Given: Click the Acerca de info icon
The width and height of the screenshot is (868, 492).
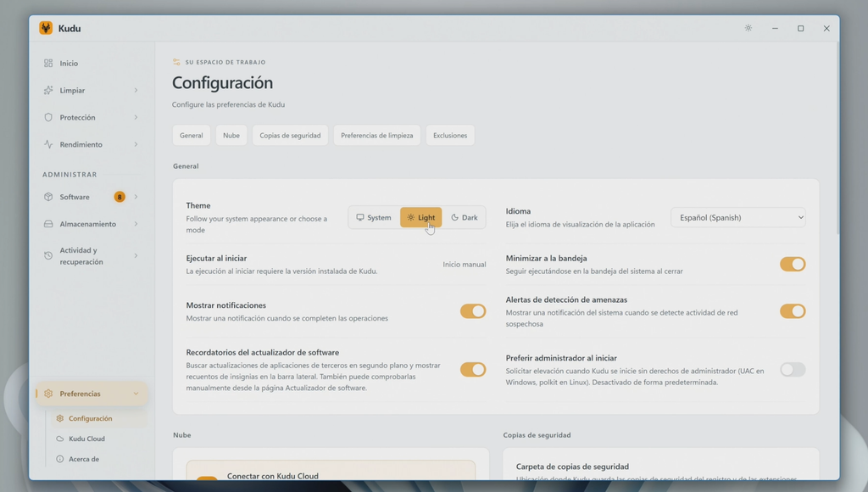Looking at the screenshot, I should coord(60,459).
